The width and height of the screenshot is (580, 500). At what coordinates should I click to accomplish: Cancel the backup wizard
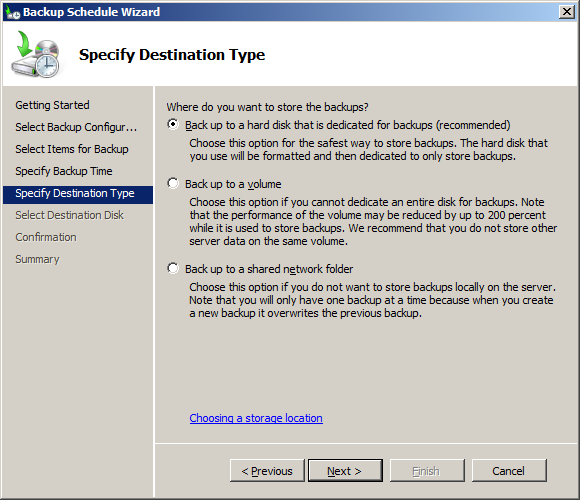[509, 470]
